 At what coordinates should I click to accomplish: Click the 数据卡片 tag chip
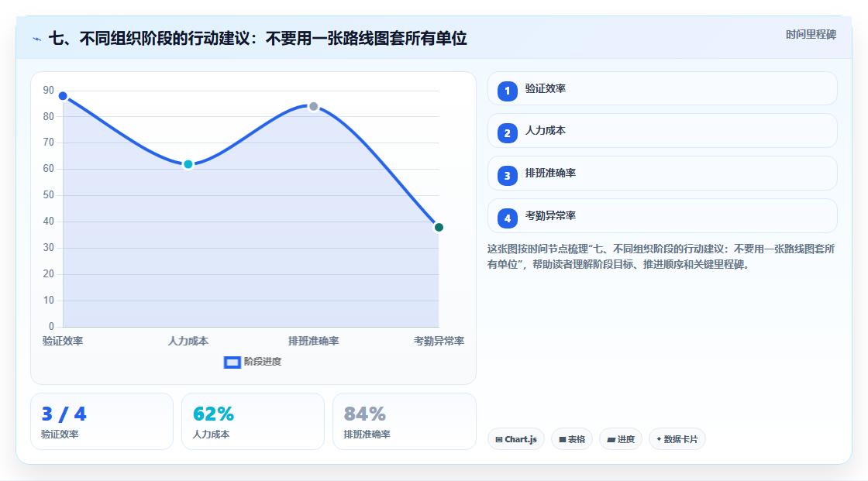(677, 439)
